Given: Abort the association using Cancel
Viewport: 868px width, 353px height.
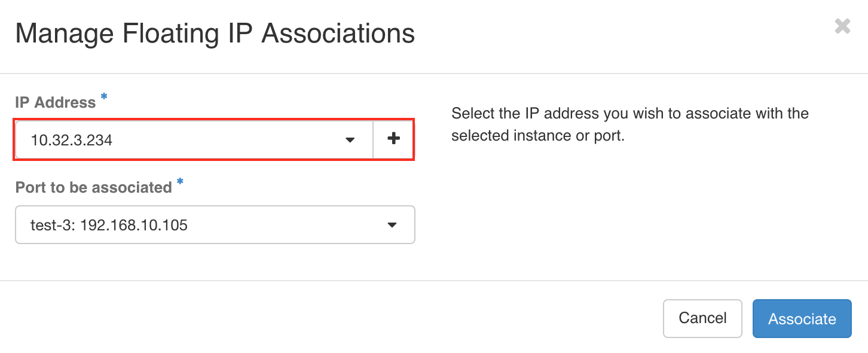Looking at the screenshot, I should point(702,318).
